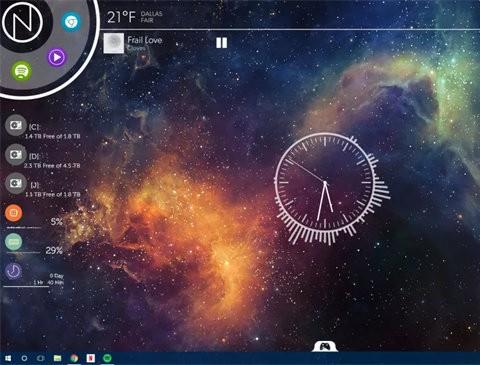480x365 pixels.
Task: Click the 1.4 TB Free of 1.8 TB text
Action: tap(53, 136)
